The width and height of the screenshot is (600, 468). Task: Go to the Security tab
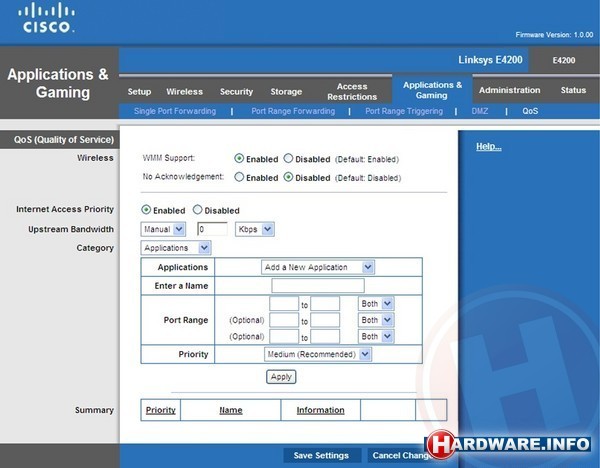(x=236, y=91)
